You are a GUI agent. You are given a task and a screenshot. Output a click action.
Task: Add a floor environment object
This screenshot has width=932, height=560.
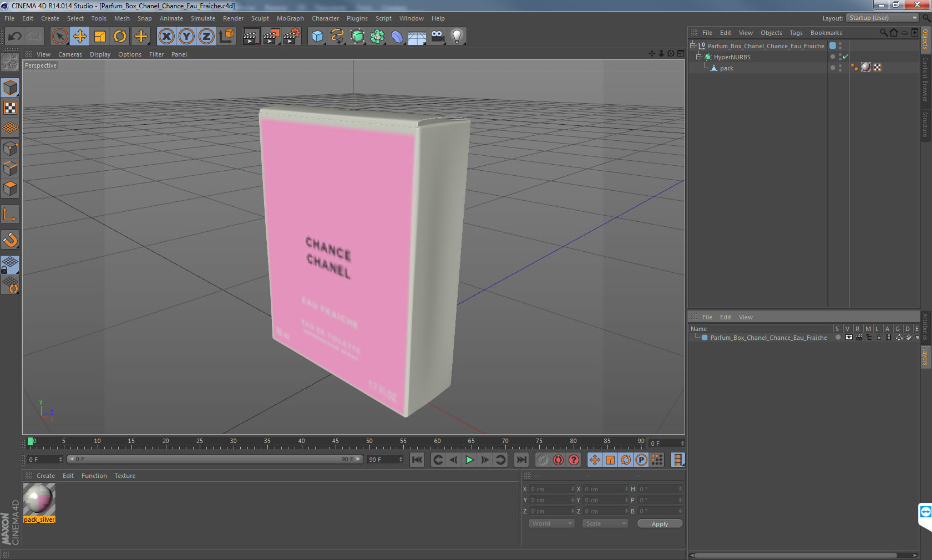point(417,37)
